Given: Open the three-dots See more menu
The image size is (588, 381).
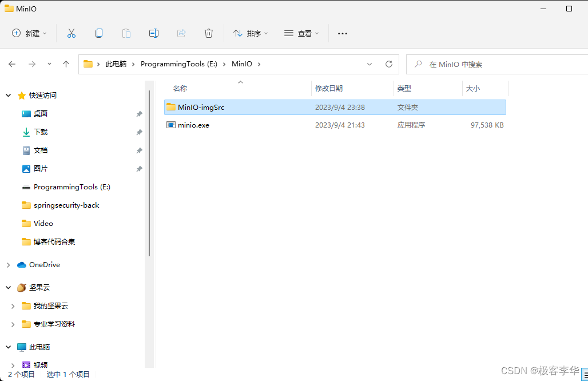Looking at the screenshot, I should click(x=343, y=33).
